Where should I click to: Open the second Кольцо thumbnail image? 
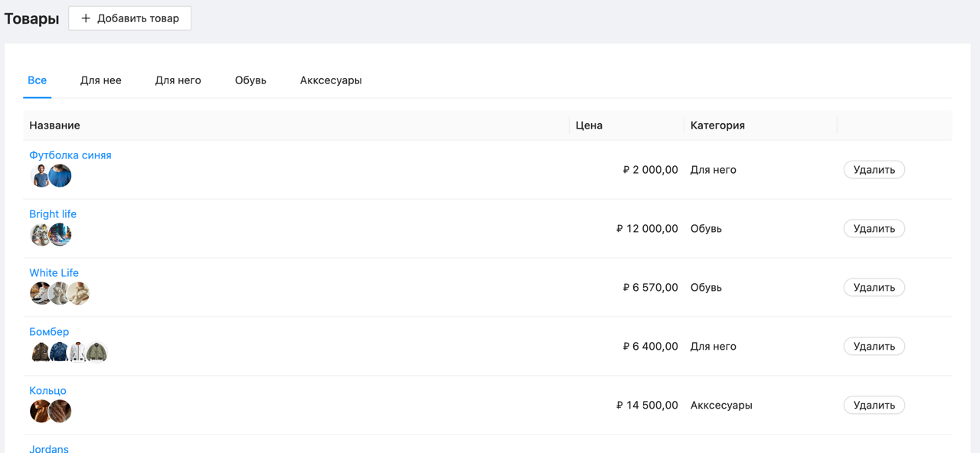click(x=60, y=412)
